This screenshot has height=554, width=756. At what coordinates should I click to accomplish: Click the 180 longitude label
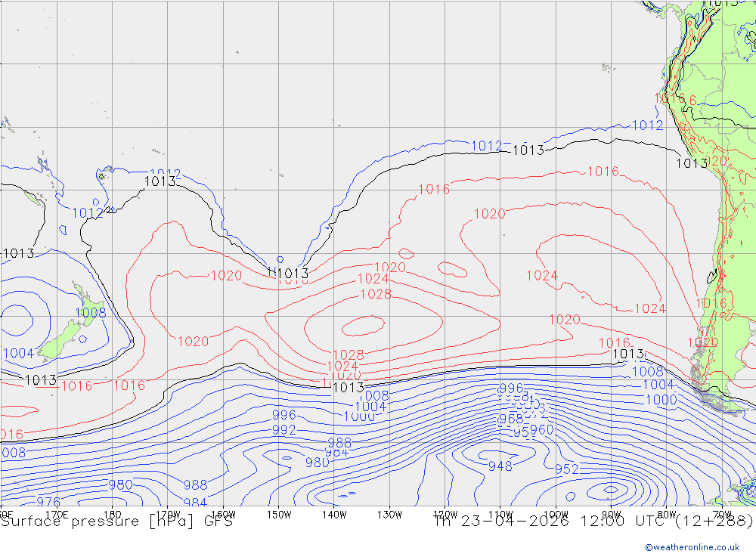click(x=113, y=515)
